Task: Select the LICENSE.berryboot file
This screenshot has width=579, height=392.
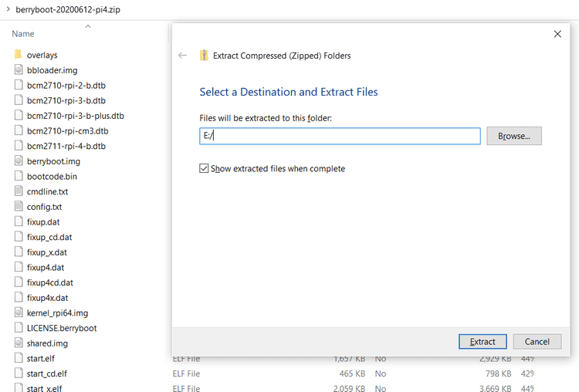Action: (62, 328)
